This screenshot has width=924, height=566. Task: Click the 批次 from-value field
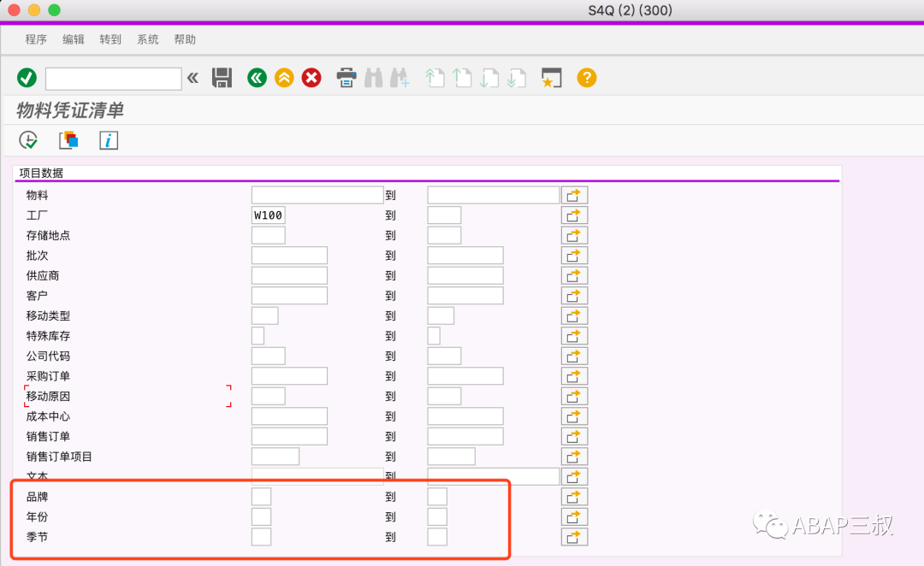tap(289, 256)
